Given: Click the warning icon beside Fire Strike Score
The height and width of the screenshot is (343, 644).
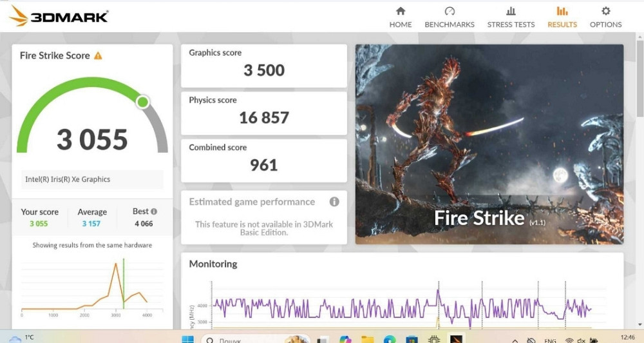Looking at the screenshot, I should 98,56.
